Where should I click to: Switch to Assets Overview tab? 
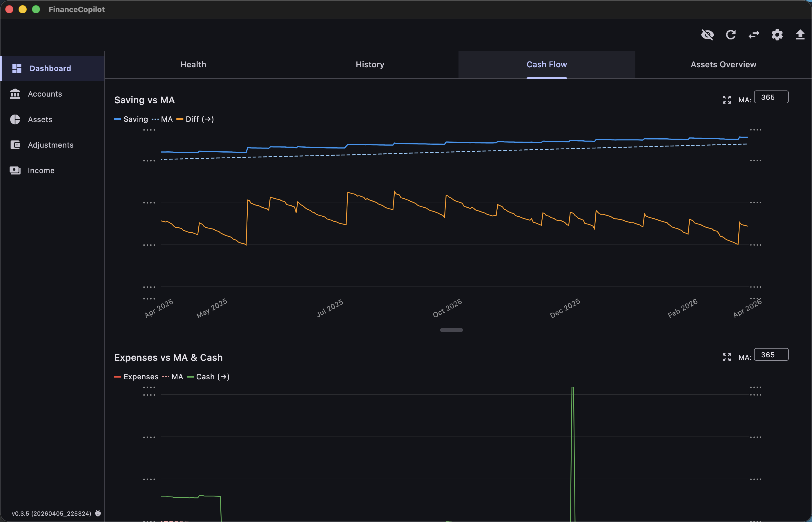[x=723, y=64]
